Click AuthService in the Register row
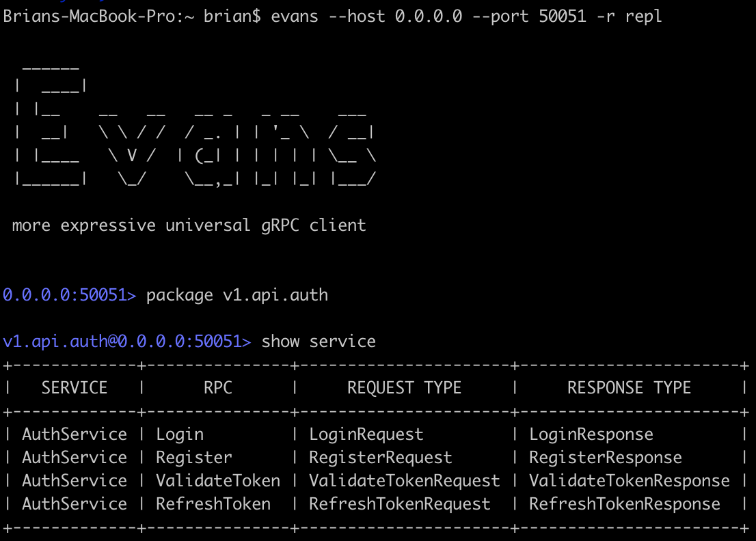The height and width of the screenshot is (541, 756). pyautogui.click(x=75, y=457)
